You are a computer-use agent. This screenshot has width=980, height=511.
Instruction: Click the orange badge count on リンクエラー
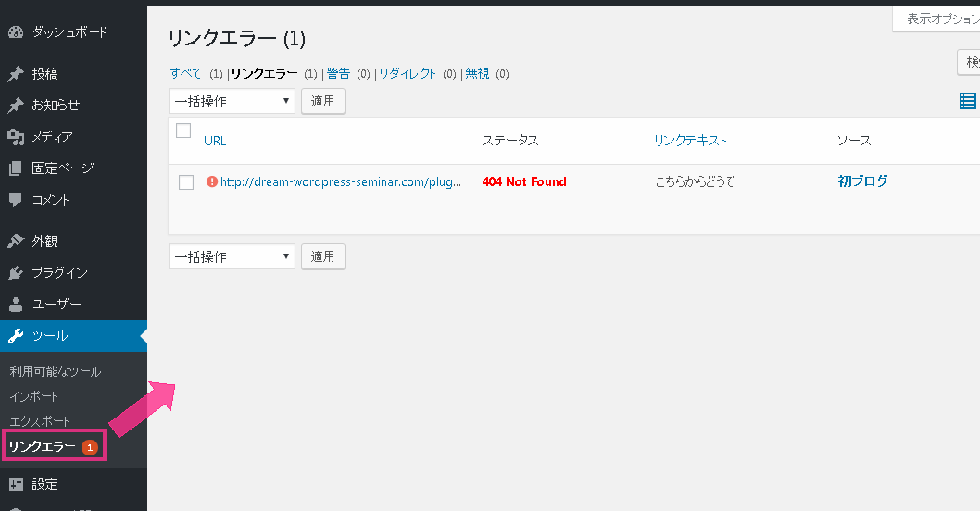tap(90, 447)
